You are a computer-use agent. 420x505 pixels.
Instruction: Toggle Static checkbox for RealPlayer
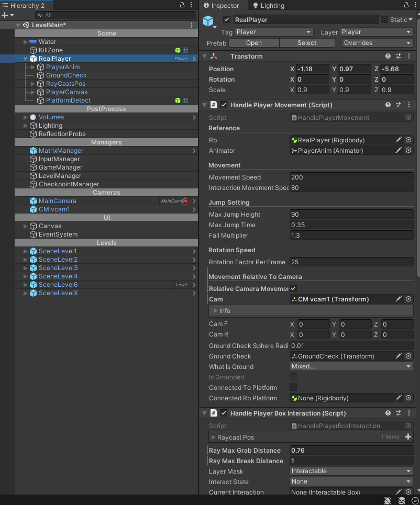click(x=384, y=20)
